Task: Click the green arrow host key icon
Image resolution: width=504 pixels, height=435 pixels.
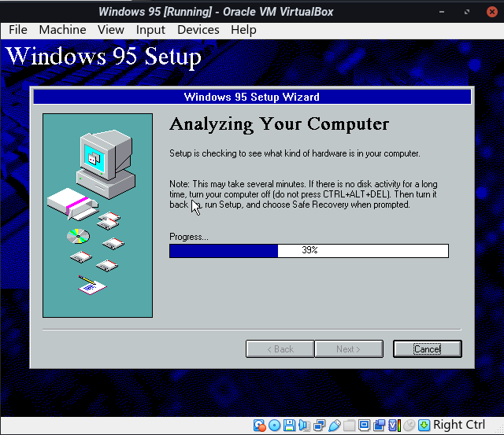Action: [424, 426]
